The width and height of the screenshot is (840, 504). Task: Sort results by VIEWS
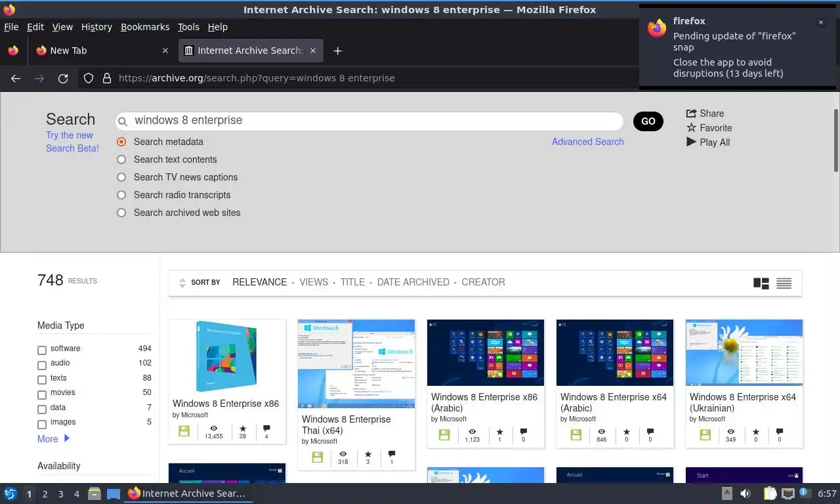click(314, 282)
